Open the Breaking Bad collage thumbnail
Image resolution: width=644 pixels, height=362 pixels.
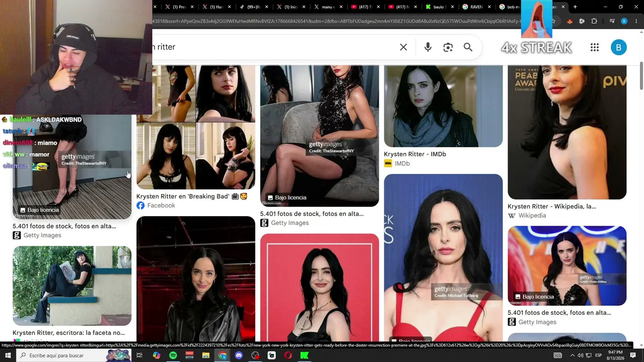click(196, 127)
